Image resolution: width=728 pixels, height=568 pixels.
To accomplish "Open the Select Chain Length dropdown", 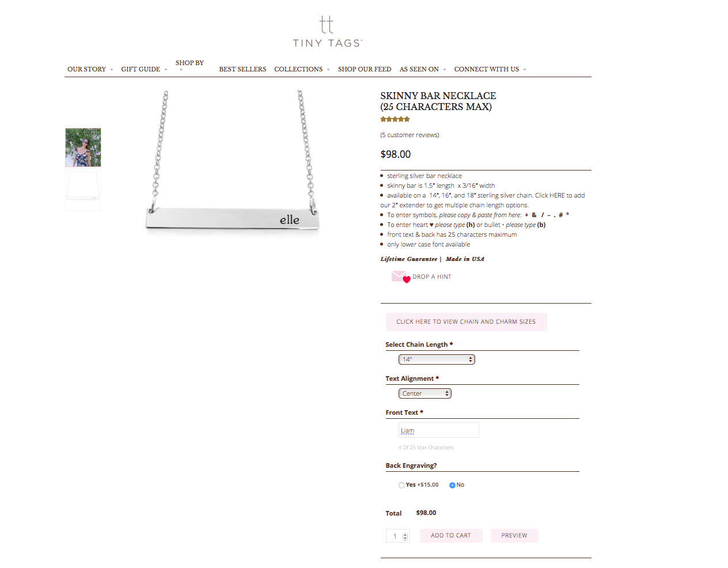I will coord(437,359).
